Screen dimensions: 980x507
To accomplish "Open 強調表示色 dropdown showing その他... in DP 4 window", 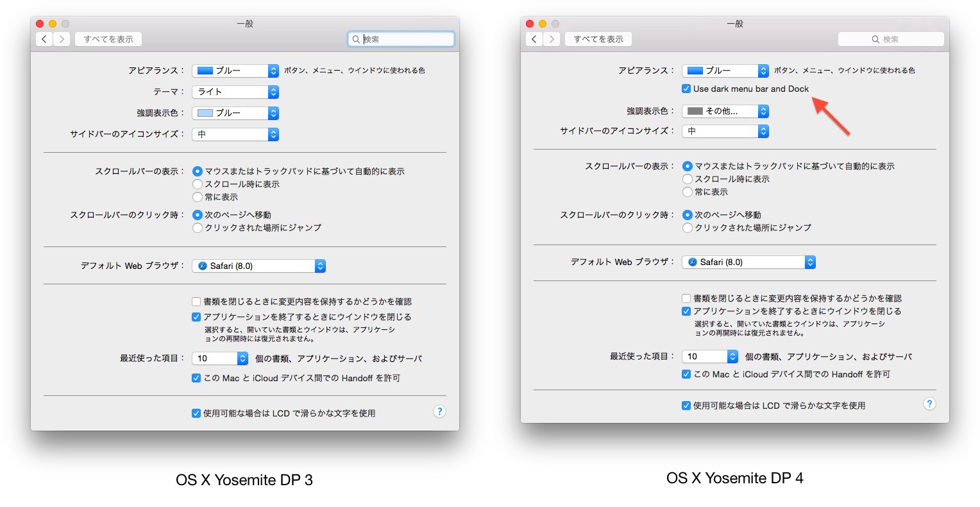I will 725,111.
